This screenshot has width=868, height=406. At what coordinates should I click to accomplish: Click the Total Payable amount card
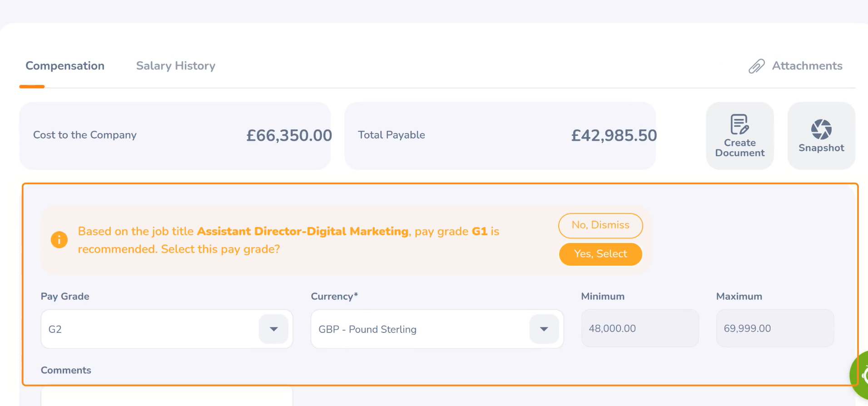click(x=500, y=135)
